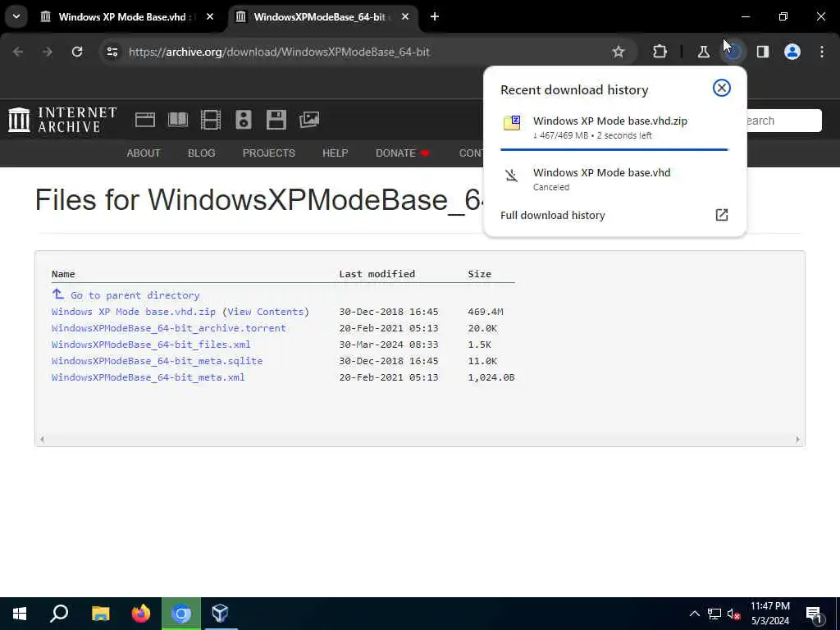840x630 pixels.
Task: Cancel the Windows XP Mode base.vhd.zip download
Action: tap(722, 88)
